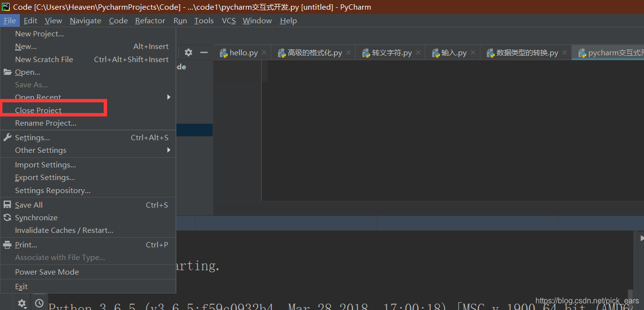Choose Open... in the File menu
Viewport: 644px width, 310px height.
88,72
